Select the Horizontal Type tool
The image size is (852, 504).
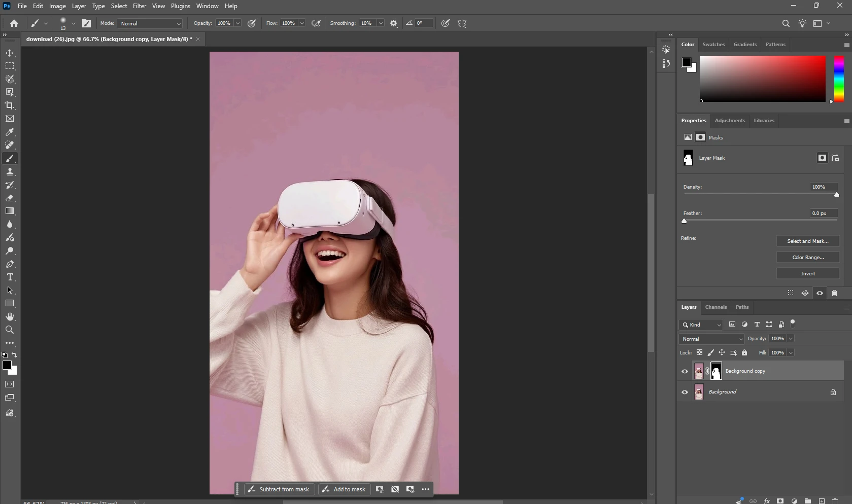[10, 277]
